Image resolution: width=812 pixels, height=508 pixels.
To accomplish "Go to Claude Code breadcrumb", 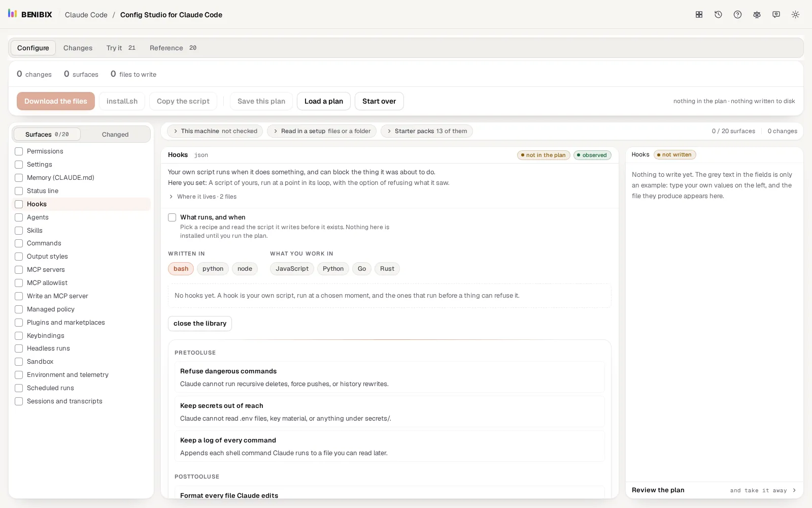I will pos(86,15).
